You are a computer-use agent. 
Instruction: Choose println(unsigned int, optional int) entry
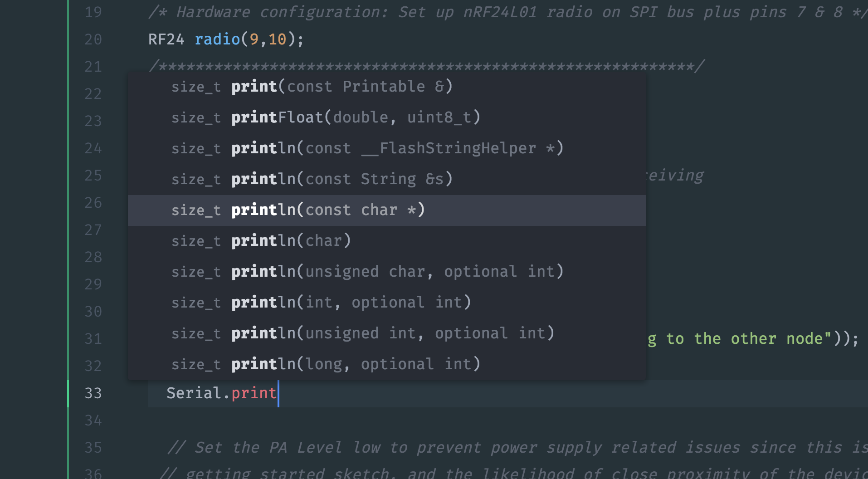click(386, 333)
